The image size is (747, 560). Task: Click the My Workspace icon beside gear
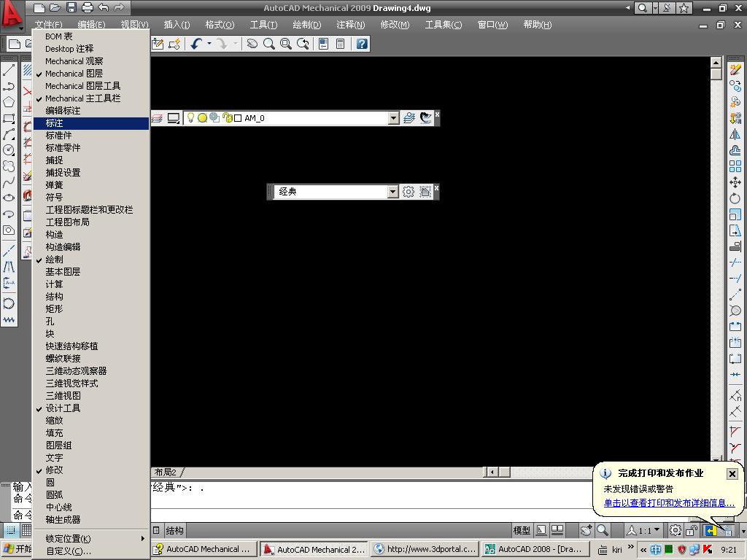pos(425,192)
